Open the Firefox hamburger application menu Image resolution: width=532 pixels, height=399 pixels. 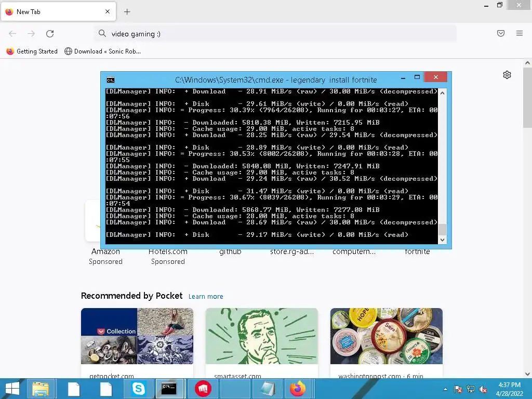coord(520,33)
